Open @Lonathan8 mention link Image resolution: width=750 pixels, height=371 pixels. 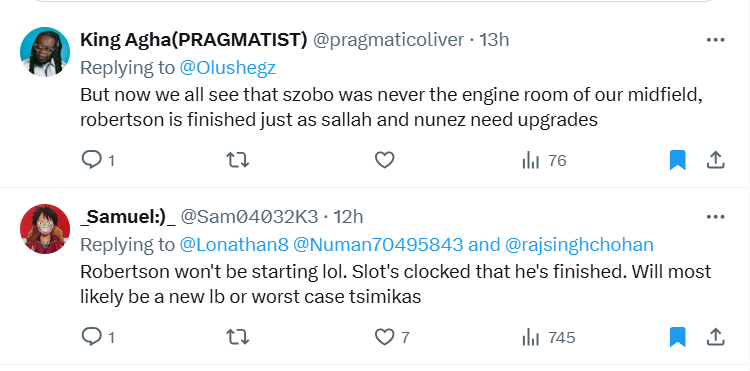234,245
